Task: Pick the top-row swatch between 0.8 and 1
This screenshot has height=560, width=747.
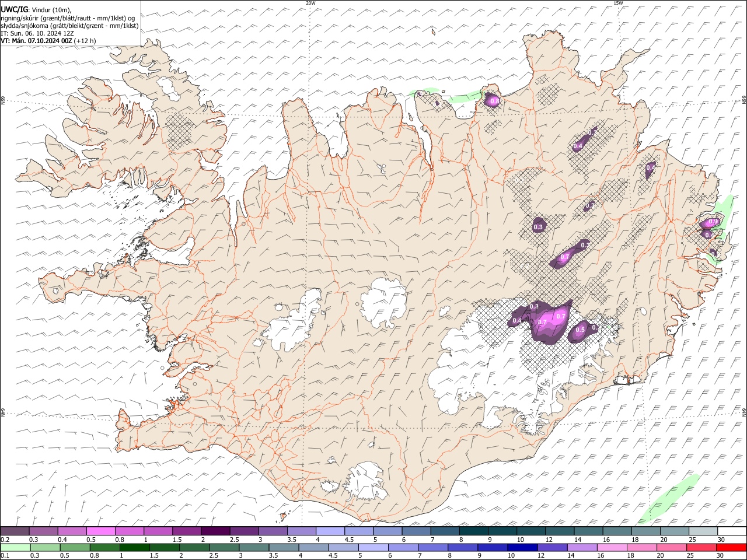Action: [x=129, y=531]
